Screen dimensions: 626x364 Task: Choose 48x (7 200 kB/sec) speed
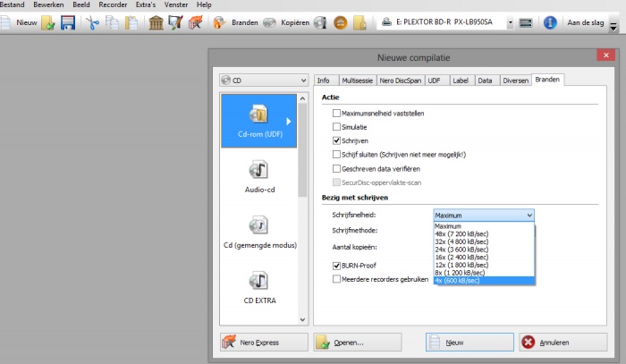point(484,234)
